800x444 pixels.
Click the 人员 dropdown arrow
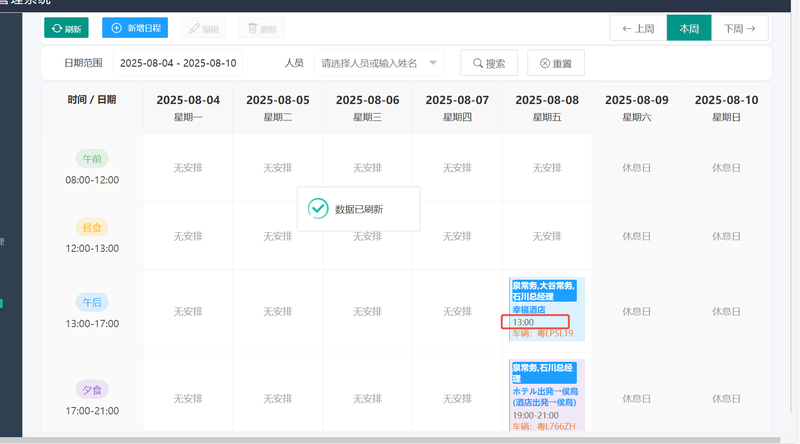(433, 63)
